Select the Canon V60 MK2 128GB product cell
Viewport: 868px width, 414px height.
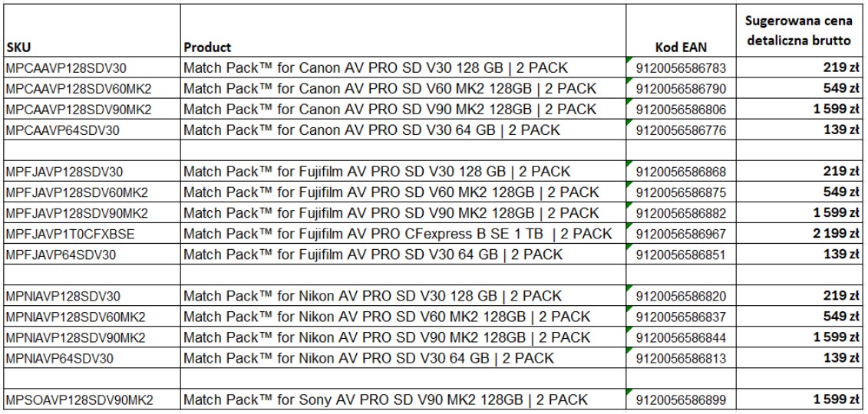click(404, 88)
